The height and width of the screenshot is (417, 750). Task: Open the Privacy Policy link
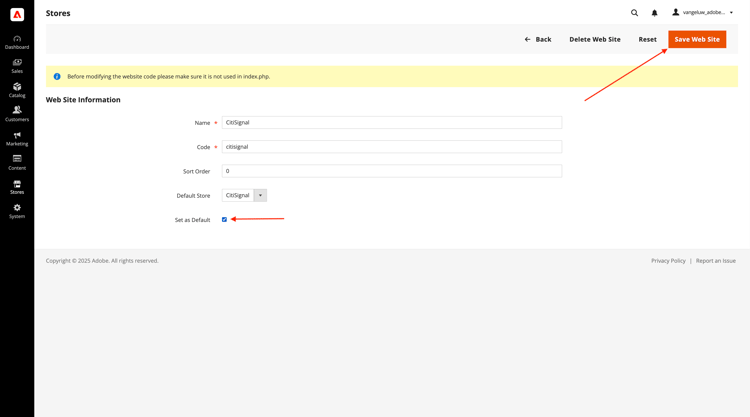(668, 261)
